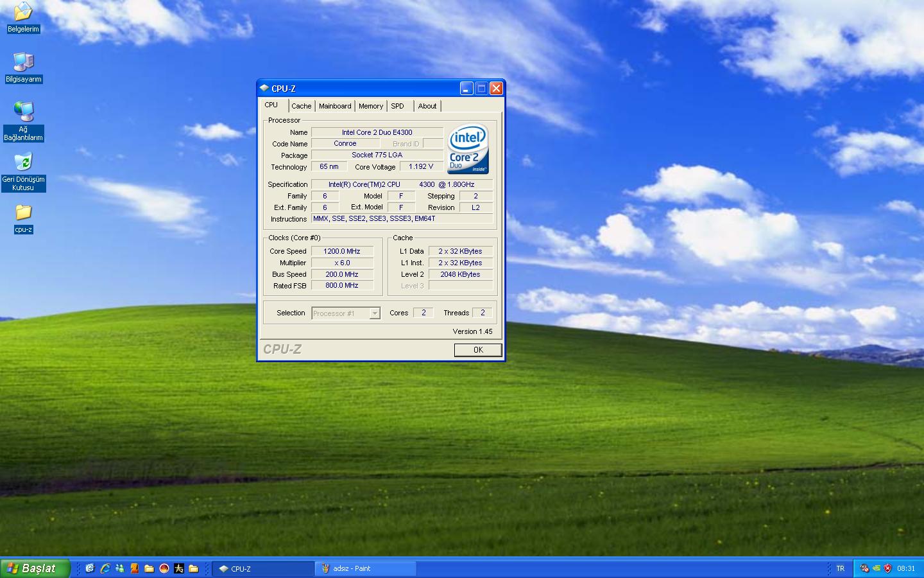Click the red round quick launch icon
The width and height of the screenshot is (924, 578).
[x=164, y=568]
